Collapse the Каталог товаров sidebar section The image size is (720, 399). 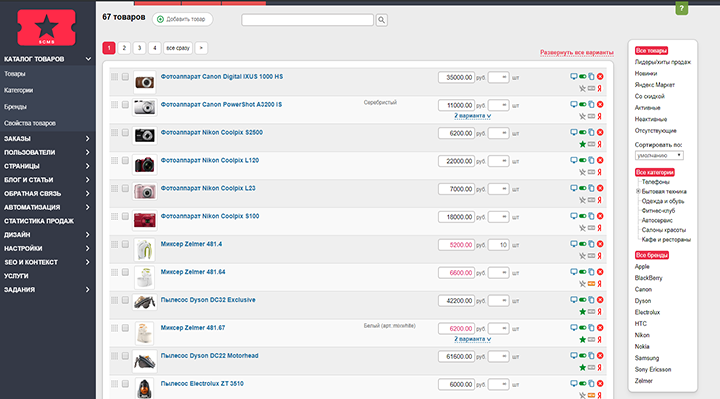point(88,59)
